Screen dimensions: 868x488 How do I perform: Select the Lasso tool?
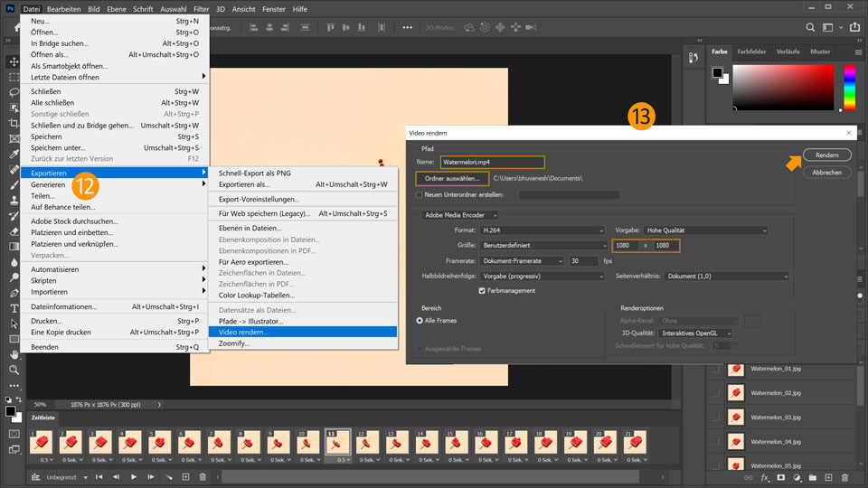point(14,92)
